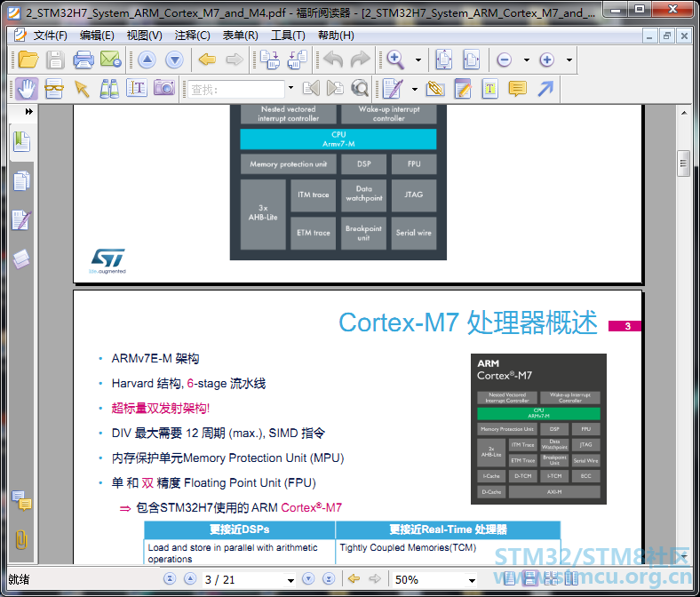Screen dimensions: 700x597
Task: Click the find next icon
Action: click(335, 89)
